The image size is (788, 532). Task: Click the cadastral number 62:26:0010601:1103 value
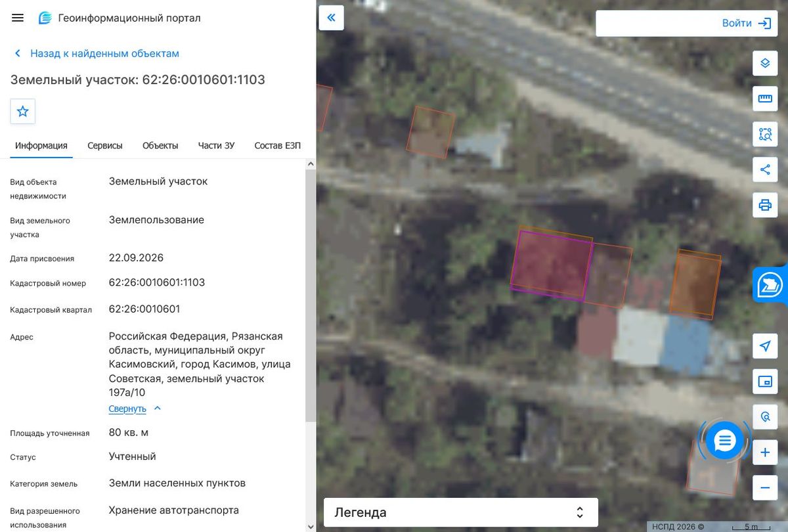click(x=157, y=282)
